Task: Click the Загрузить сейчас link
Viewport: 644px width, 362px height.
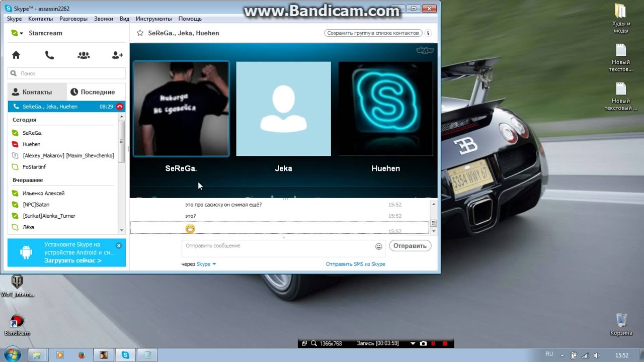Action: (x=72, y=260)
